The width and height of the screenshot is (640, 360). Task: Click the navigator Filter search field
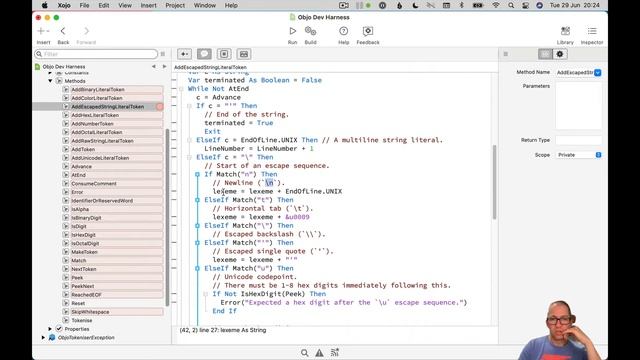point(96,54)
